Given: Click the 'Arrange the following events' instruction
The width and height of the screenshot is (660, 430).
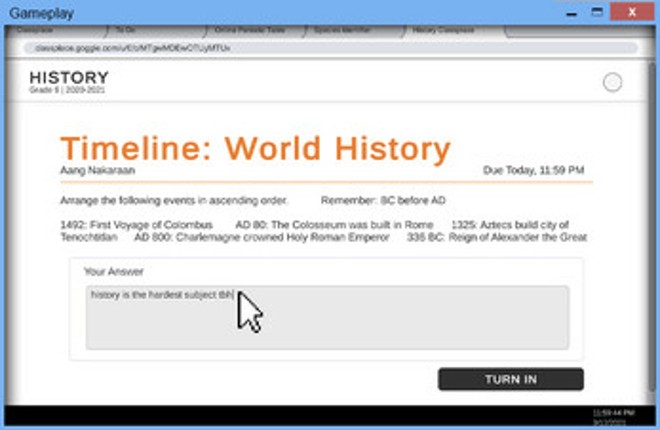Looking at the screenshot, I should coord(174,200).
